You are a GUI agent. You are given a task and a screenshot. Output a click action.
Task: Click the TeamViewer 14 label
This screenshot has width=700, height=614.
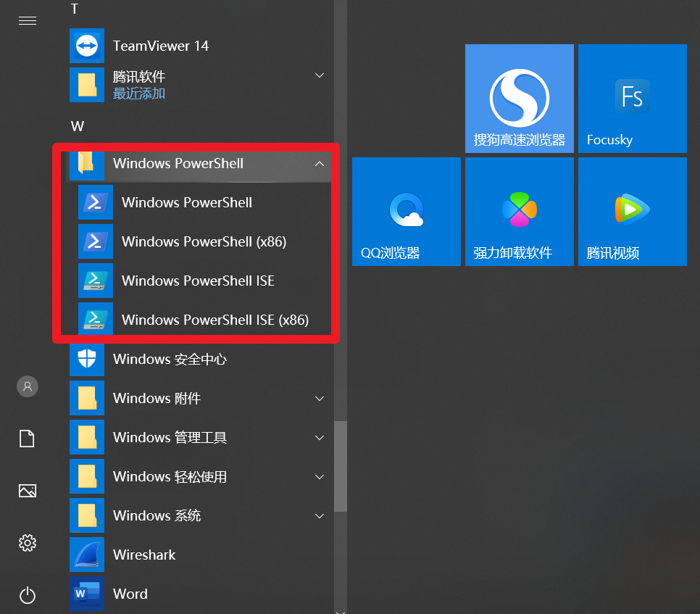(x=161, y=46)
